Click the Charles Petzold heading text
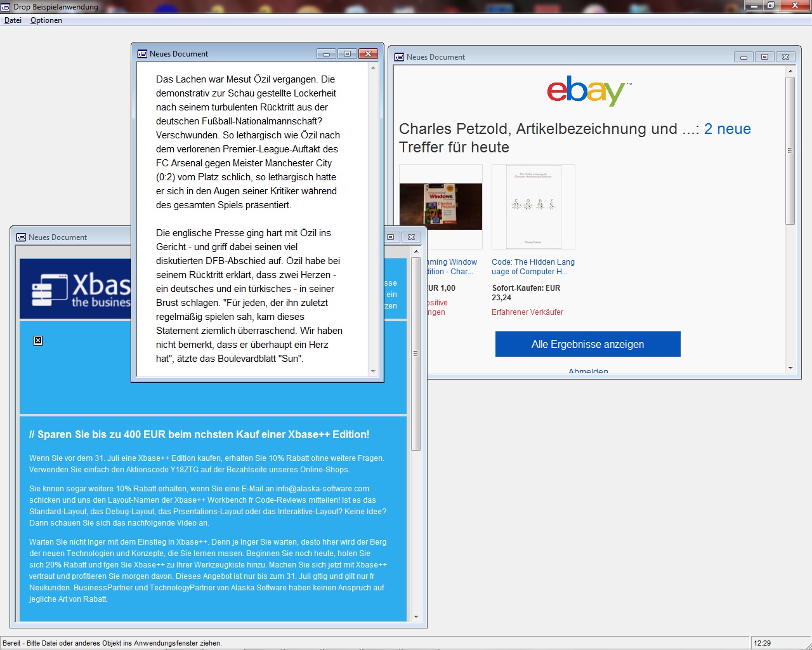Viewport: 812px width, 650px height. pyautogui.click(x=575, y=138)
